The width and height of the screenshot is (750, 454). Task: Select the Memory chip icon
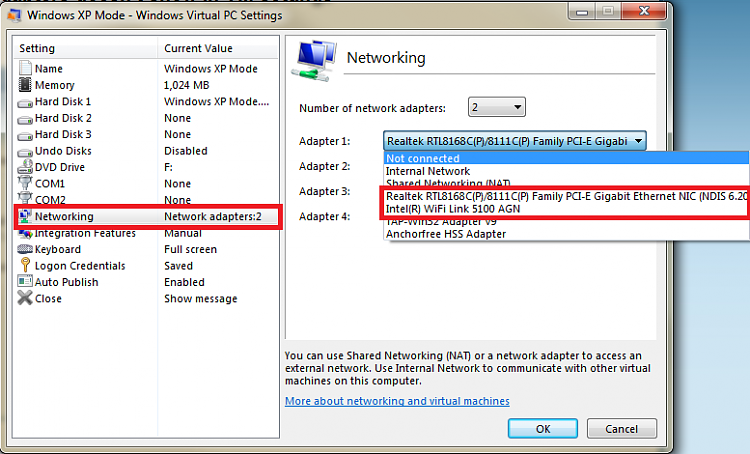(25, 85)
